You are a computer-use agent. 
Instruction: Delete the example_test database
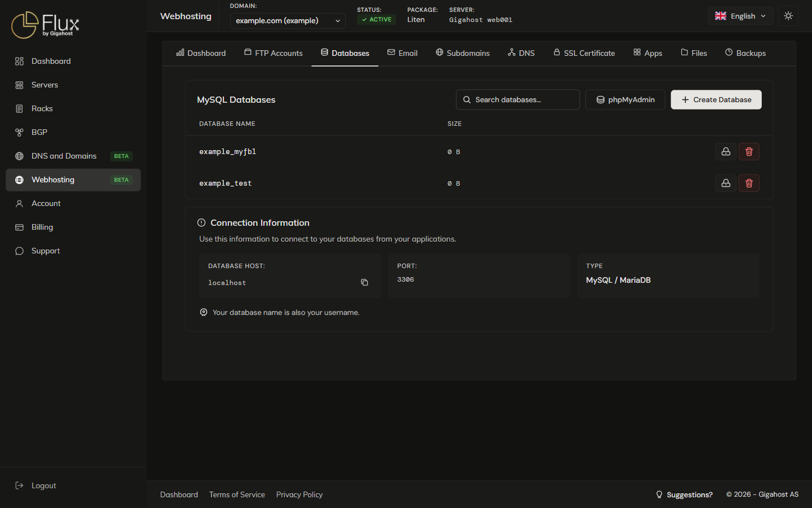[x=749, y=183]
